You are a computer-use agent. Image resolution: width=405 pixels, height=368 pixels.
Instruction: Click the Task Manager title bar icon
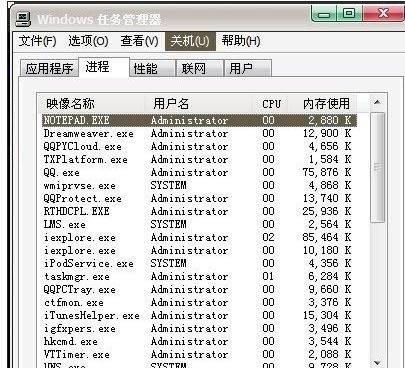(x=23, y=19)
